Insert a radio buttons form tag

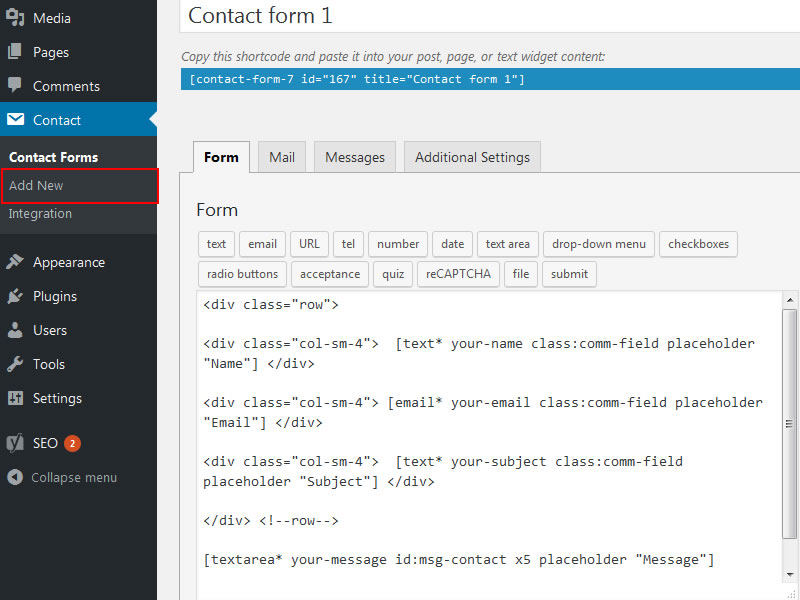pyautogui.click(x=242, y=274)
